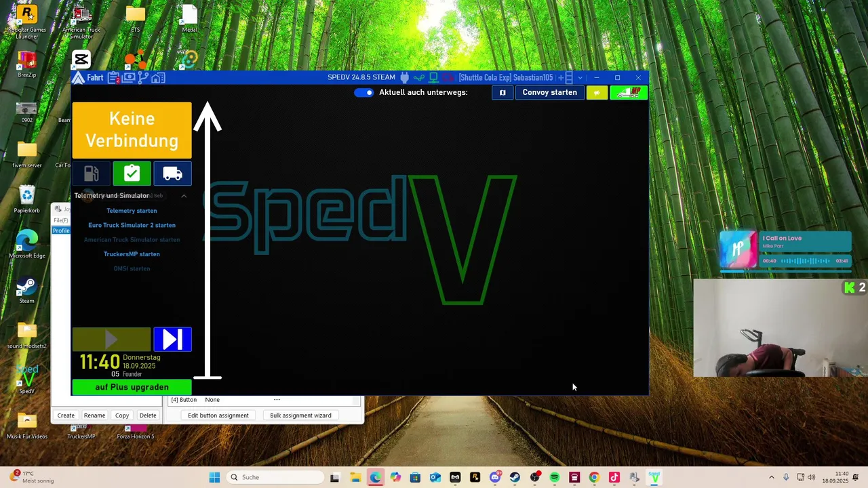This screenshot has width=868, height=488.
Task: Open American Truck Simulator desktop shortcut
Action: click(81, 22)
